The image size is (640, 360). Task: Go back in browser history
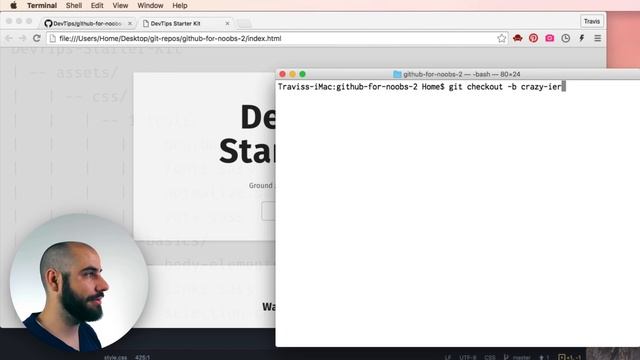click(x=9, y=38)
